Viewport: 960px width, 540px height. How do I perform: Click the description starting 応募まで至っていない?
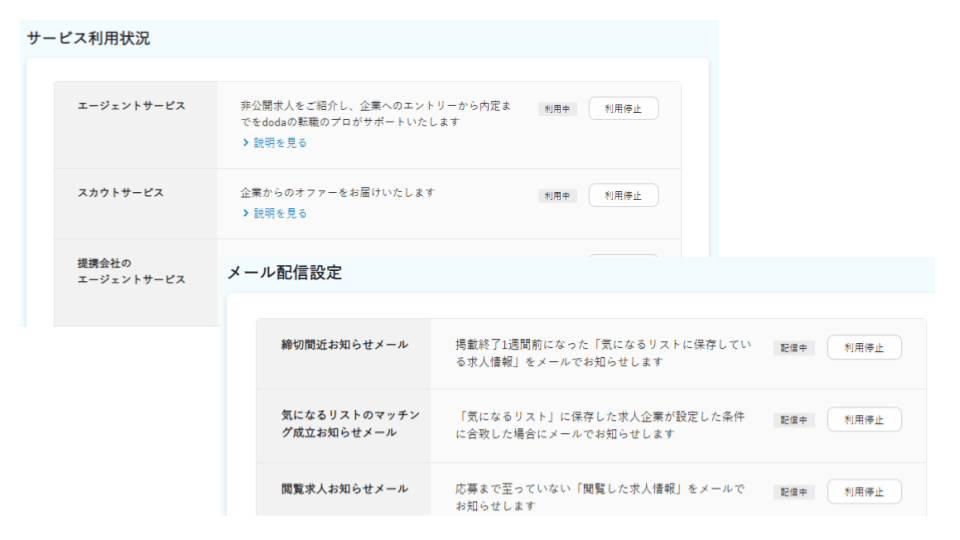point(600,497)
